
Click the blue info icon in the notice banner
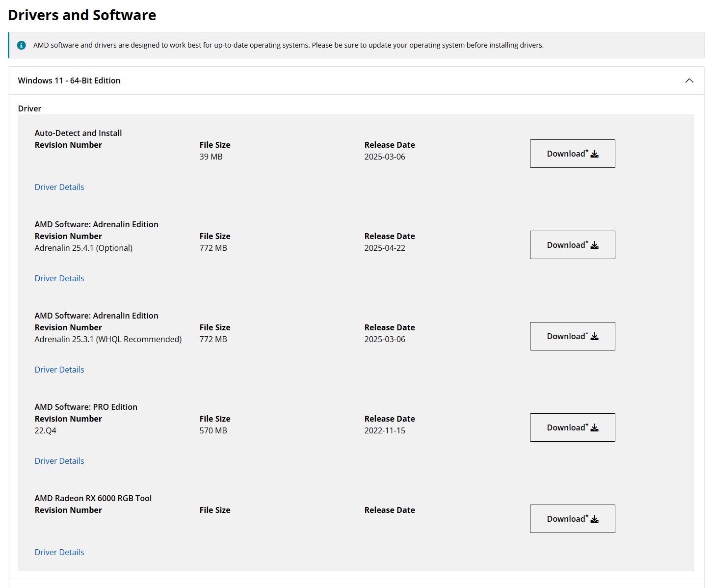click(x=22, y=45)
